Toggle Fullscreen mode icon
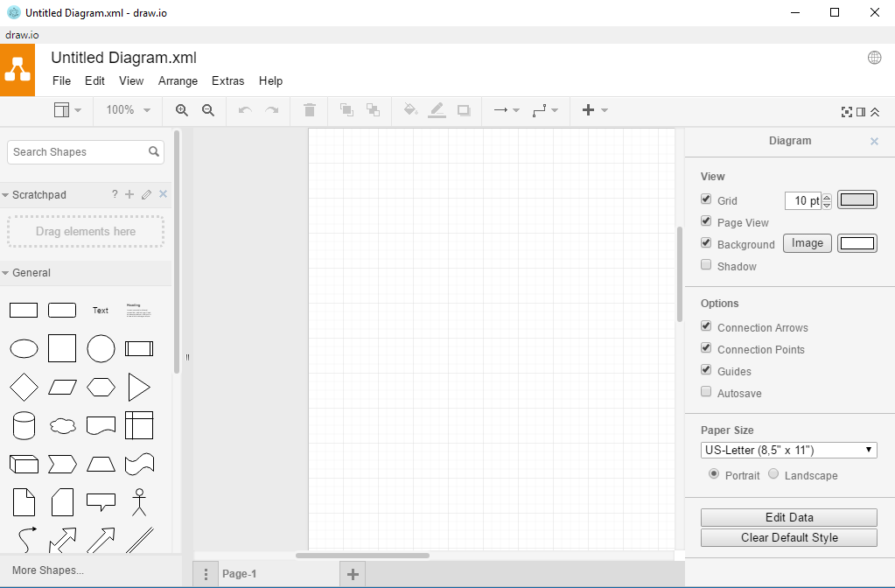Viewport: 895px width, 588px height. click(x=845, y=112)
